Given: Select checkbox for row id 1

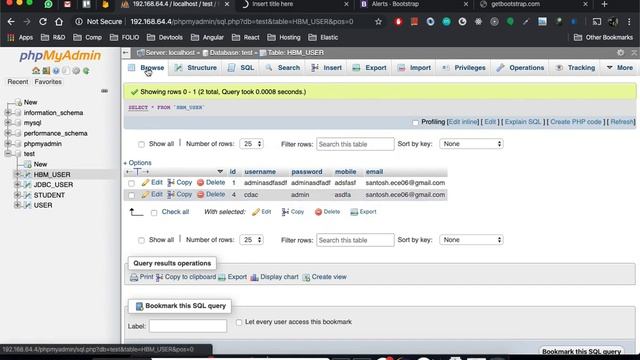Looking at the screenshot, I should coord(131,183).
